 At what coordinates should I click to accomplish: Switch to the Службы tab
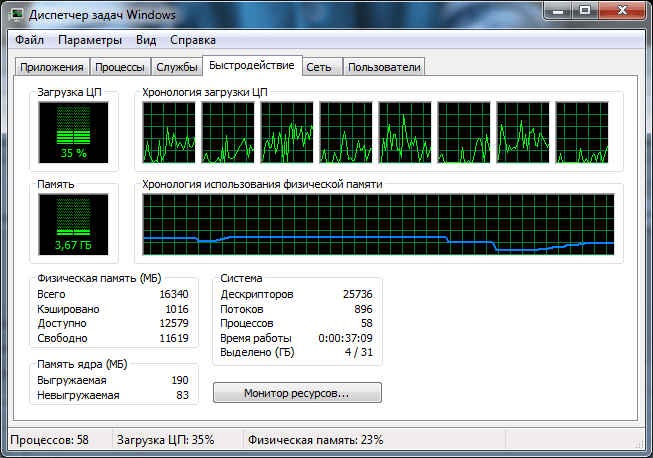[x=177, y=67]
